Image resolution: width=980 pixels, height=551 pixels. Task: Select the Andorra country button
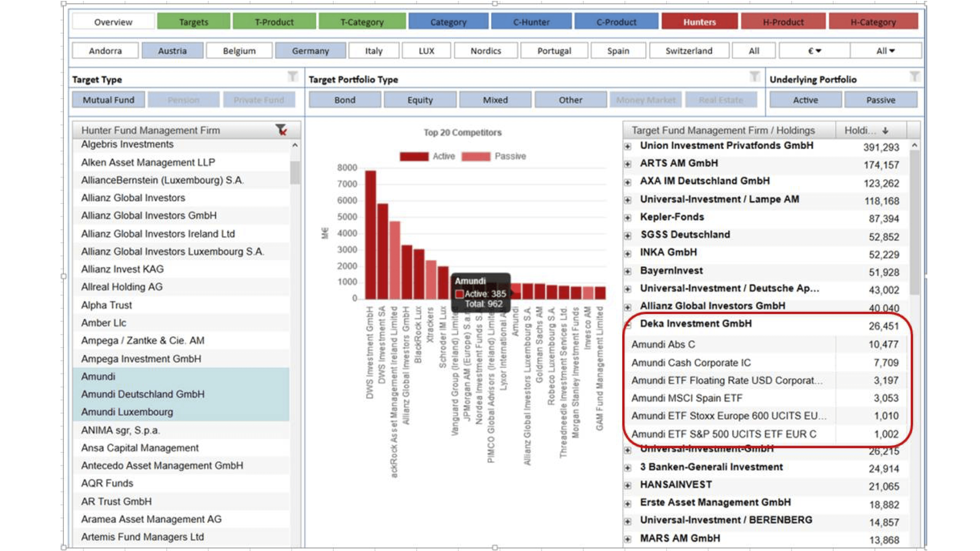[105, 51]
